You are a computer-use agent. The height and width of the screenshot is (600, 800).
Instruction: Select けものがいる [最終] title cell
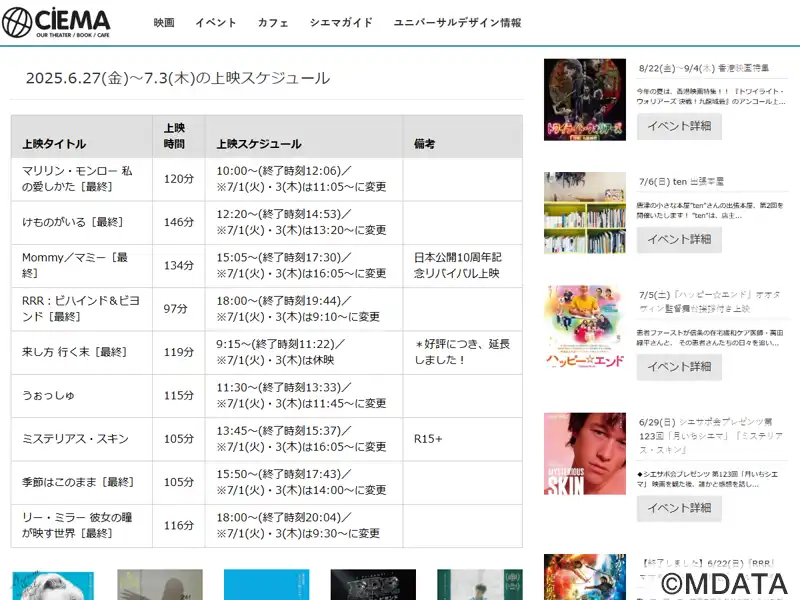[x=82, y=222]
